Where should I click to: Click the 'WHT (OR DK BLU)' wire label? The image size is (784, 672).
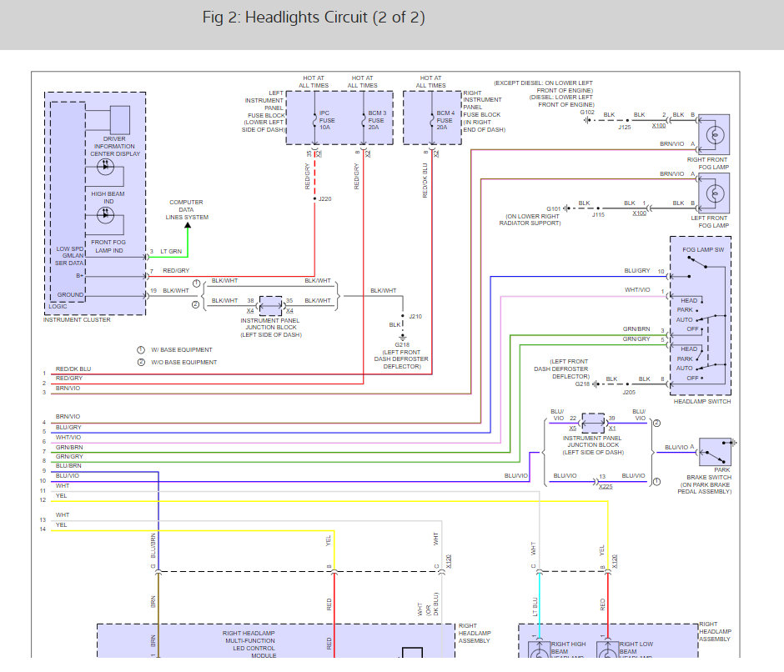[428, 604]
